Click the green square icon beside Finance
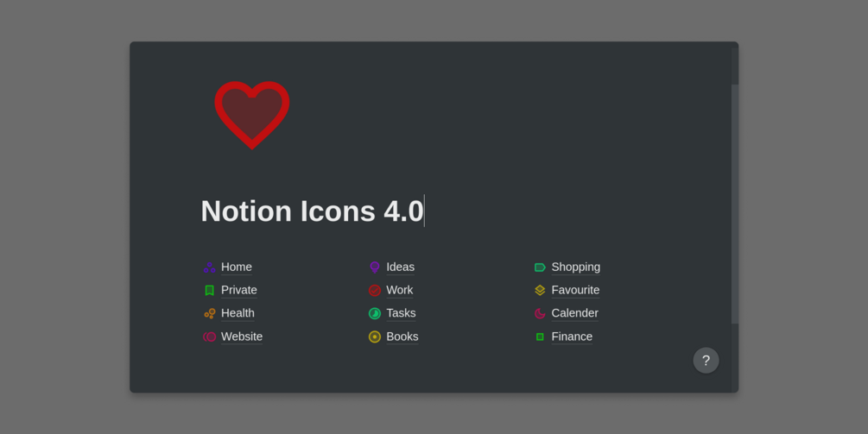The image size is (868, 434). (x=540, y=337)
